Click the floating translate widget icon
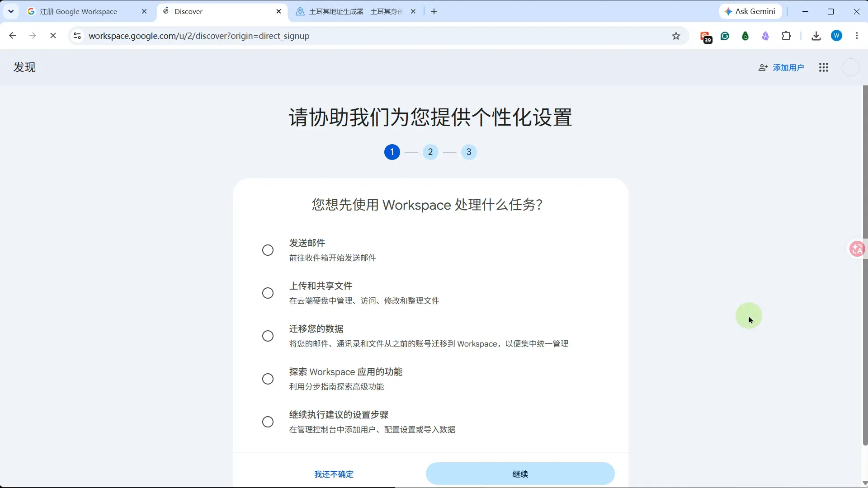This screenshot has height=488, width=868. 857,249
